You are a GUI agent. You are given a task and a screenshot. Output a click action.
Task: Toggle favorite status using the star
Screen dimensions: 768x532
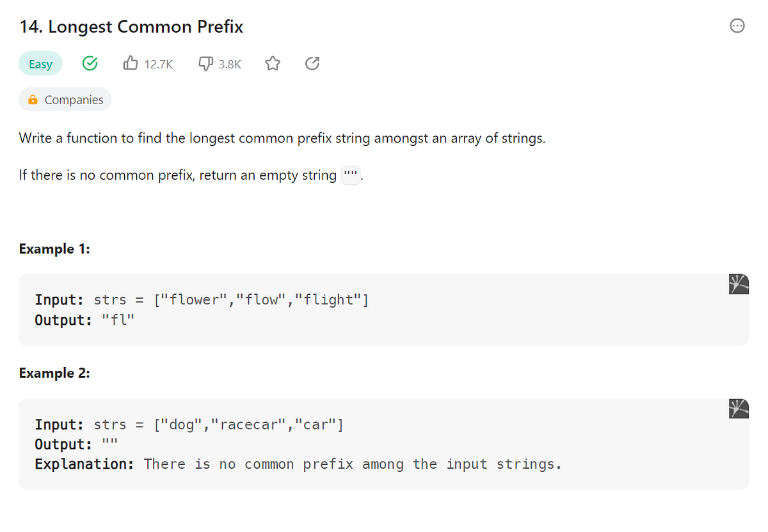point(272,63)
